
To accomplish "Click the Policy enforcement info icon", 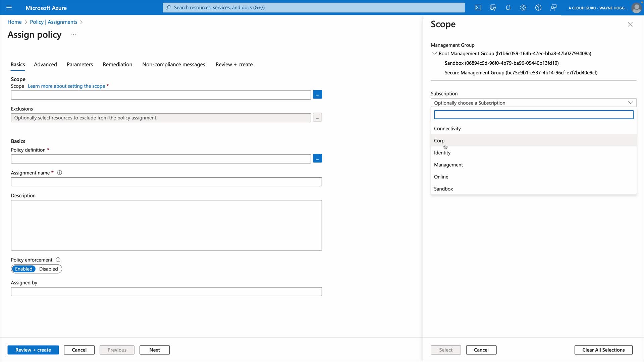I will click(x=58, y=260).
